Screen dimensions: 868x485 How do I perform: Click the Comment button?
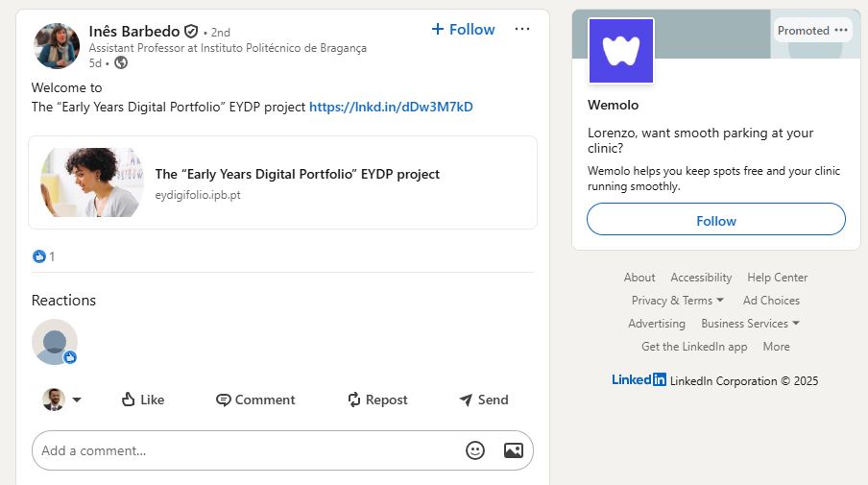tap(255, 400)
